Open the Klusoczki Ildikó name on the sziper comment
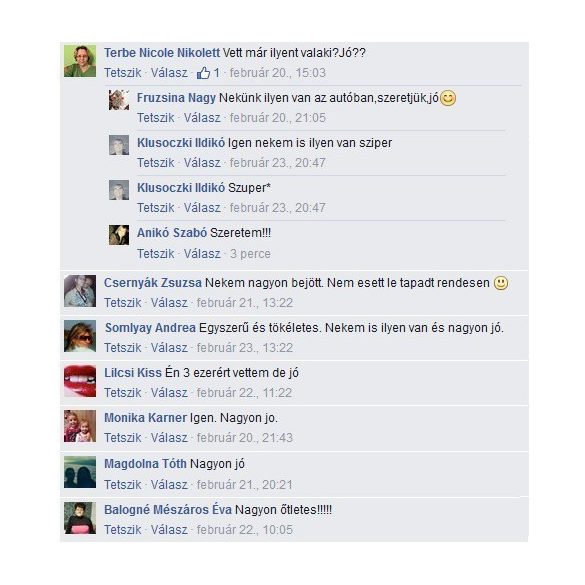 click(181, 143)
